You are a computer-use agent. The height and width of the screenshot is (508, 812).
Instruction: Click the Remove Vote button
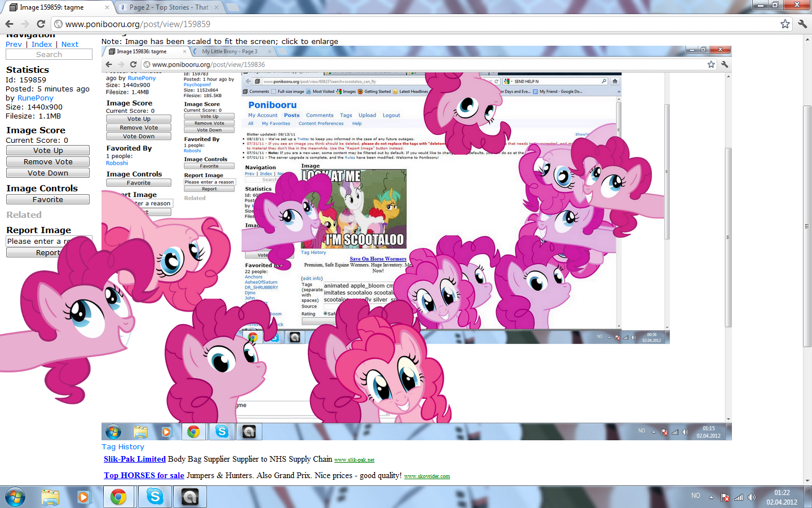point(48,161)
